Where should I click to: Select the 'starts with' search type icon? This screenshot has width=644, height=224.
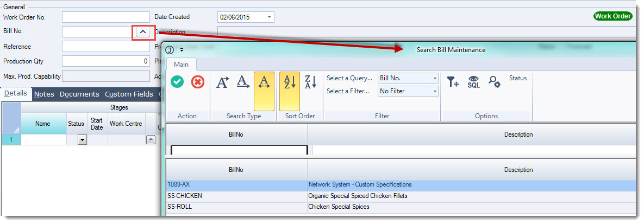(x=223, y=82)
